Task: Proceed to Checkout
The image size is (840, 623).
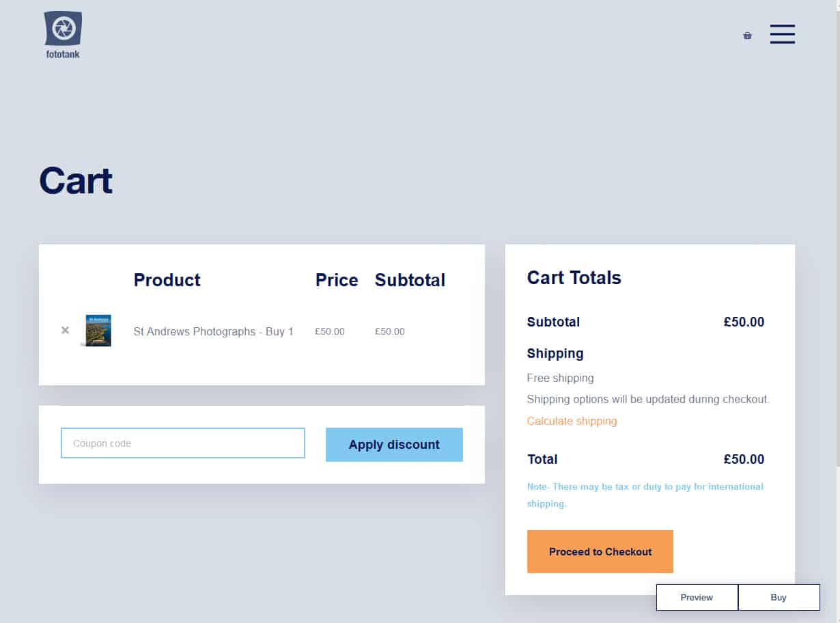Action: point(600,551)
